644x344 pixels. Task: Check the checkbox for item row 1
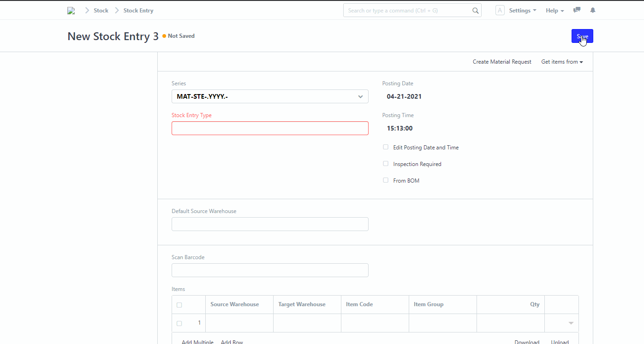(x=179, y=323)
